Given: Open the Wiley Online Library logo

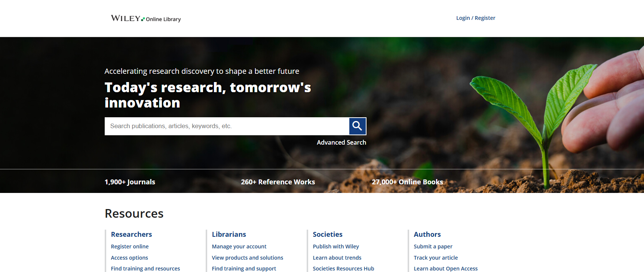Looking at the screenshot, I should coord(146,18).
